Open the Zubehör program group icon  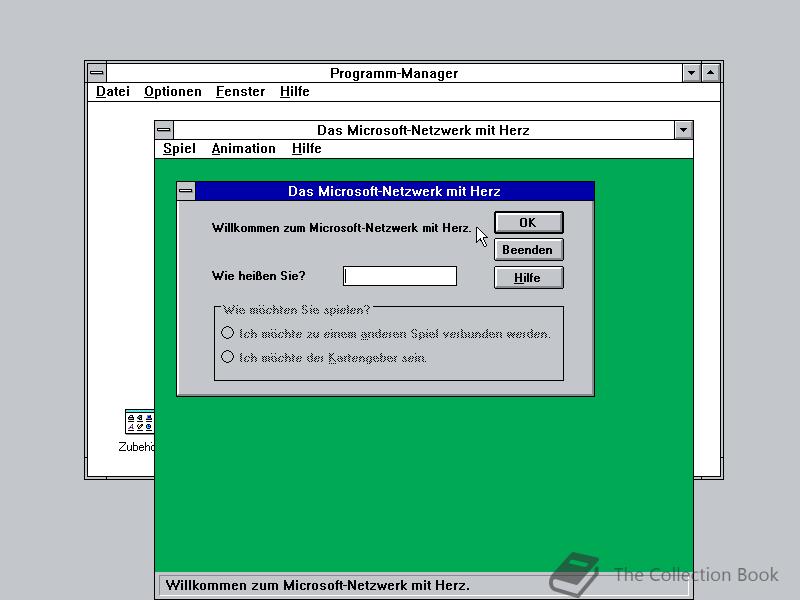pyautogui.click(x=139, y=422)
